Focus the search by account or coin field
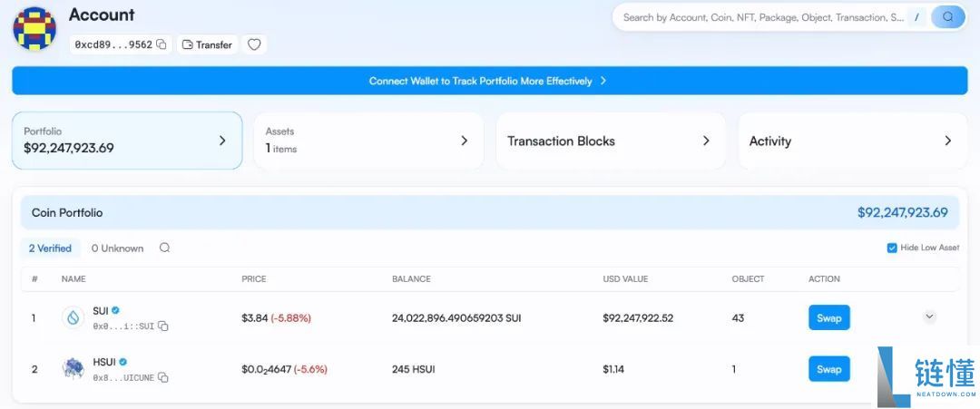Viewport: 980px width, 409px height. (763, 17)
